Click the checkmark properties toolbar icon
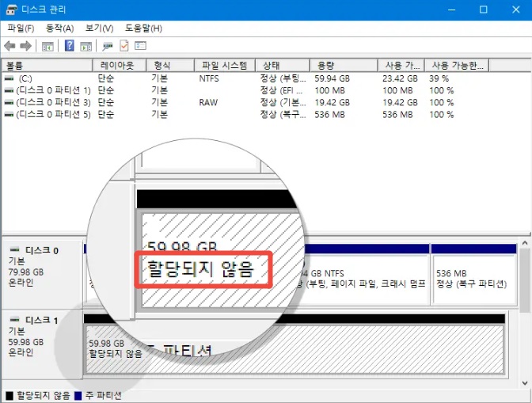This screenshot has height=403, width=532. pyautogui.click(x=124, y=45)
